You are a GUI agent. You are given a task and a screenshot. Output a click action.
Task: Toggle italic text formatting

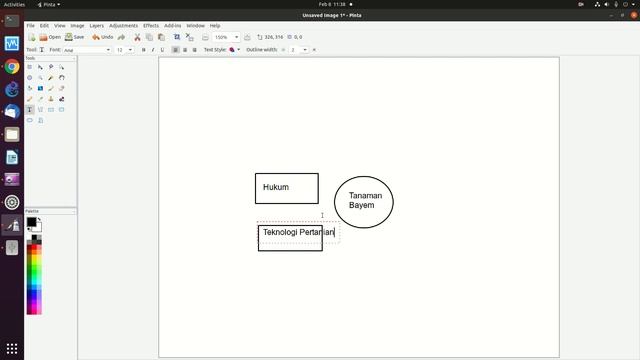point(153,50)
